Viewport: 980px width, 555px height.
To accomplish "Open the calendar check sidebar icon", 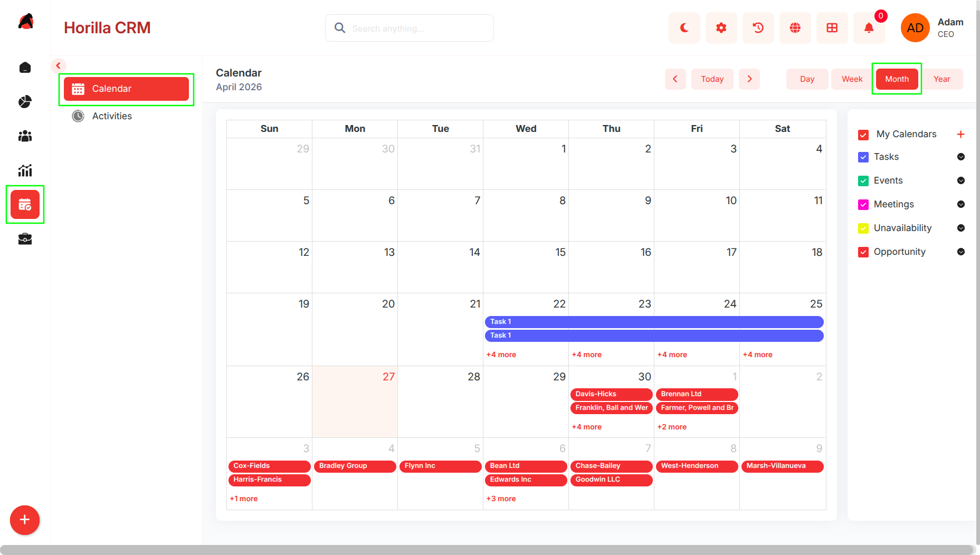I will pos(25,204).
